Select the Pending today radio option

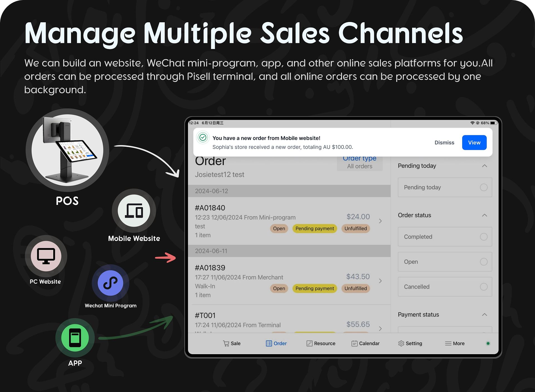[x=484, y=187]
